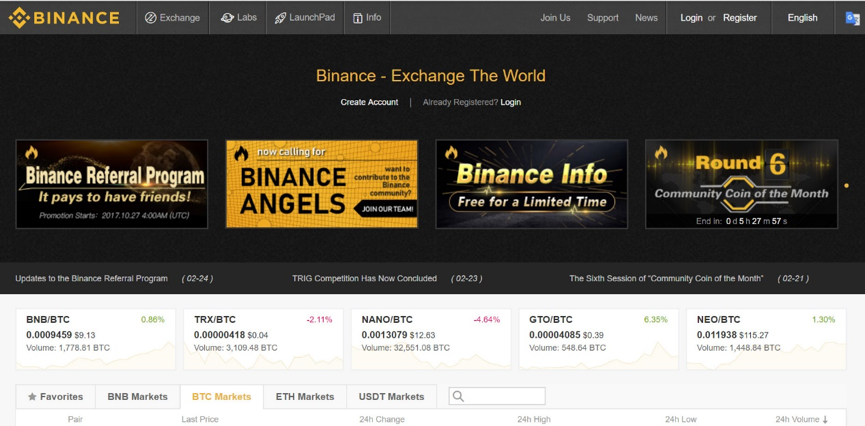Screen dimensions: 865x426
Task: Open the Binance Referral Program banner
Action: (x=112, y=184)
